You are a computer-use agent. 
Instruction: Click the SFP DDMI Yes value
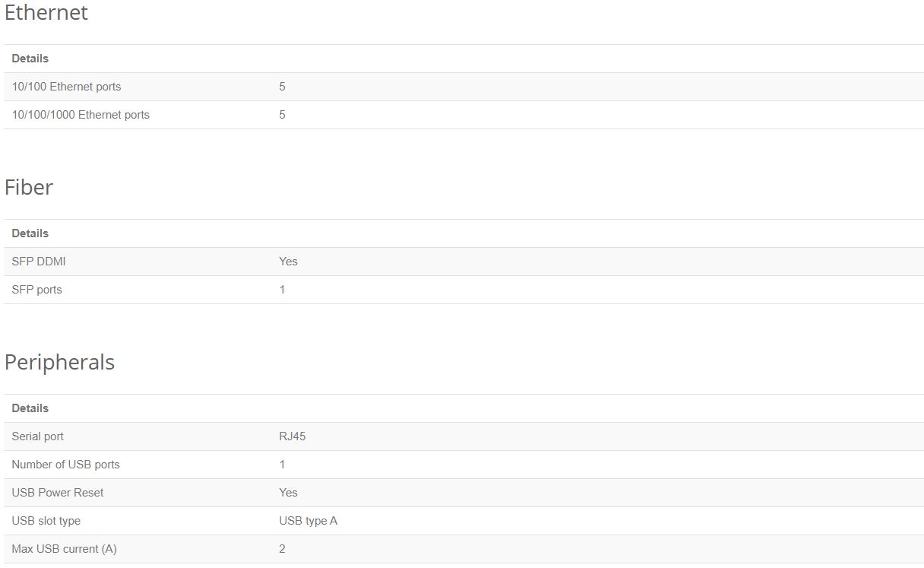point(288,262)
